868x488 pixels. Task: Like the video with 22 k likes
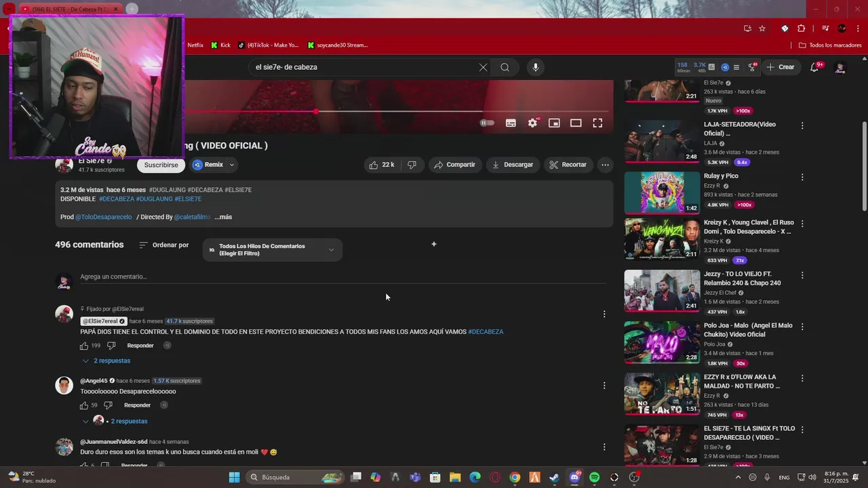click(x=381, y=165)
